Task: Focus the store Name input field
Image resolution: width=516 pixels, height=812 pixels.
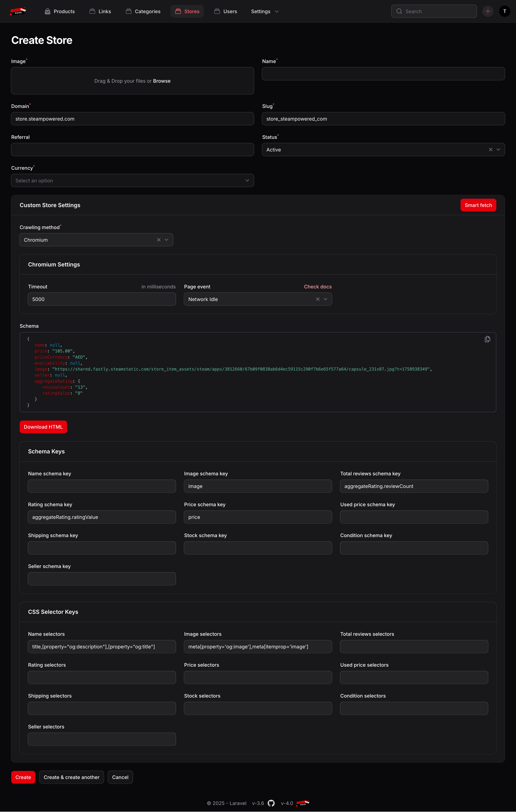Action: tap(383, 74)
